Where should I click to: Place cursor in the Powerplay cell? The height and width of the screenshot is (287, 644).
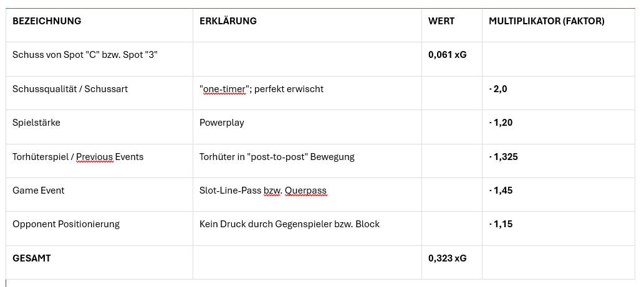click(x=221, y=123)
